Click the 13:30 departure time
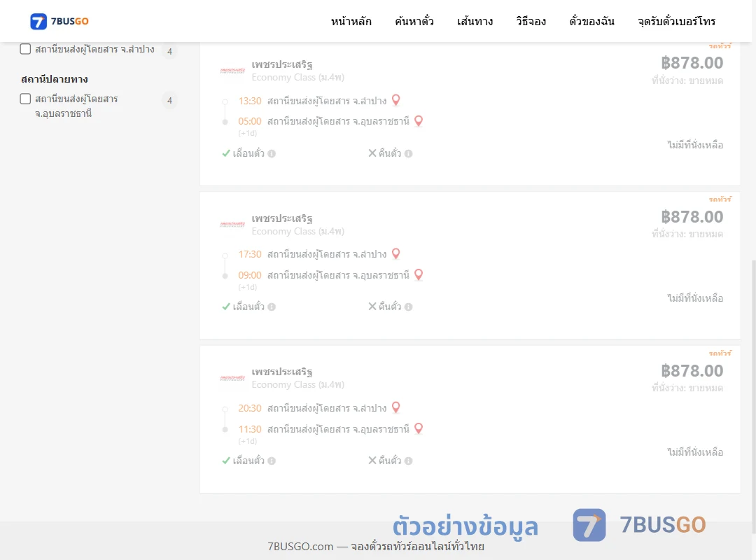The image size is (756, 560). click(250, 101)
